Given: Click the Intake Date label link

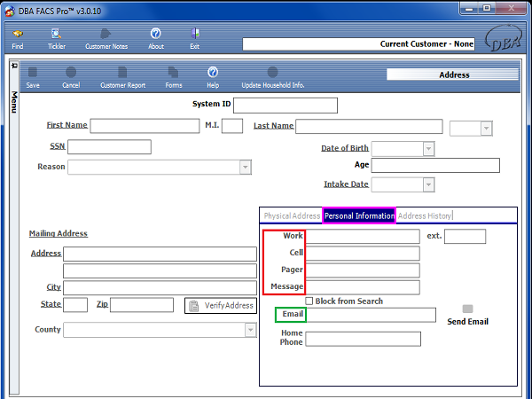Looking at the screenshot, I should click(346, 184).
